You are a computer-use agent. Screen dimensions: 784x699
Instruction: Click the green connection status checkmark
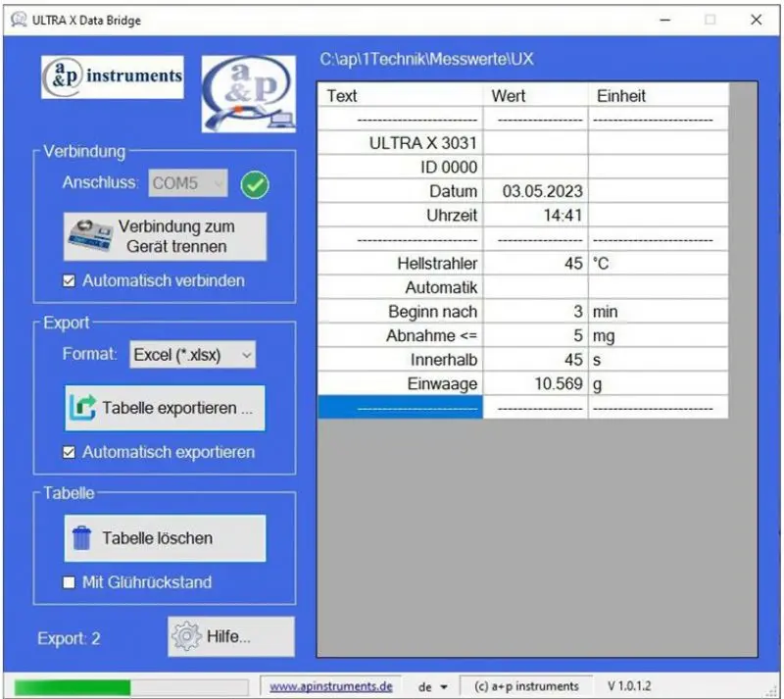[255, 183]
